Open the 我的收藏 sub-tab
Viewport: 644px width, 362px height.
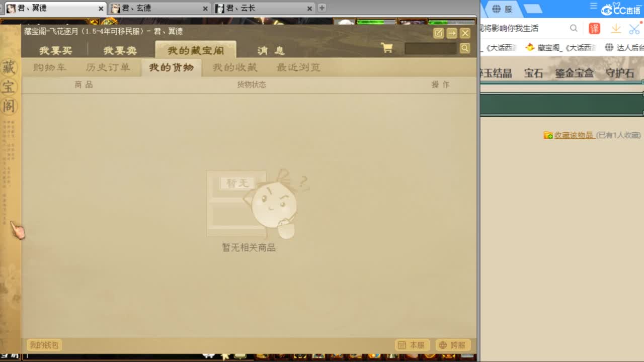pyautogui.click(x=234, y=67)
